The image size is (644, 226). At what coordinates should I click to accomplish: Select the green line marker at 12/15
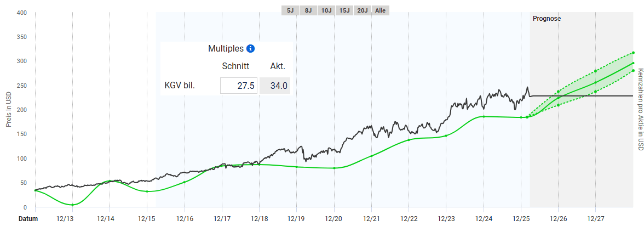point(147,191)
